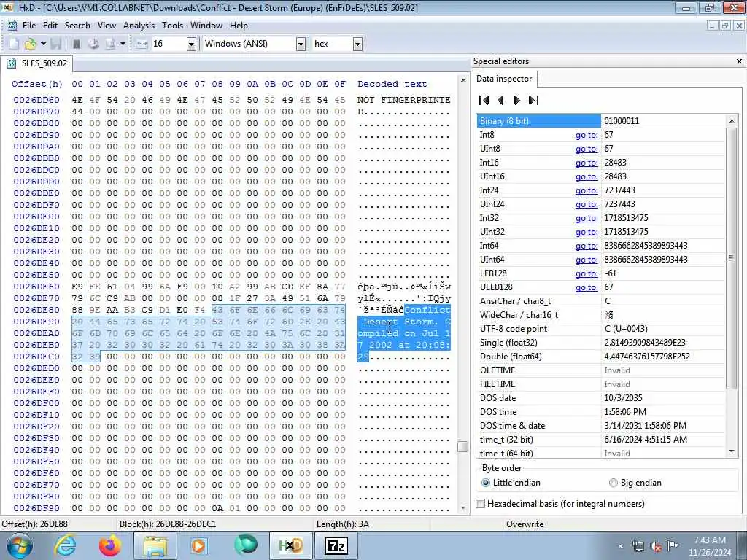Open 7-Zip from the taskbar
This screenshot has height=560, width=747.
[336, 546]
